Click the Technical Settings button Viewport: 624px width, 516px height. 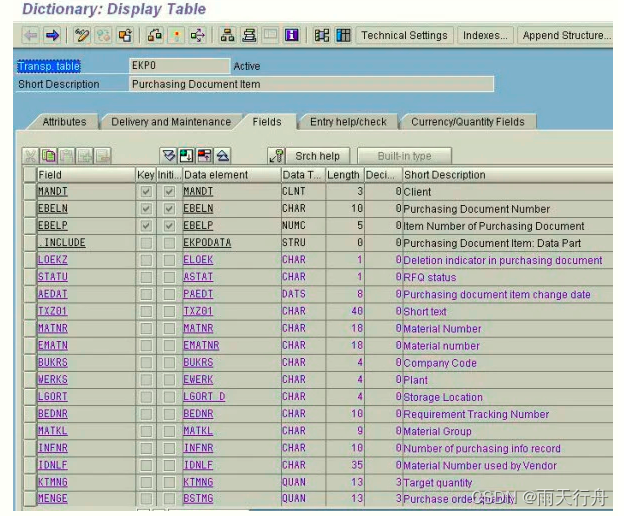point(404,35)
